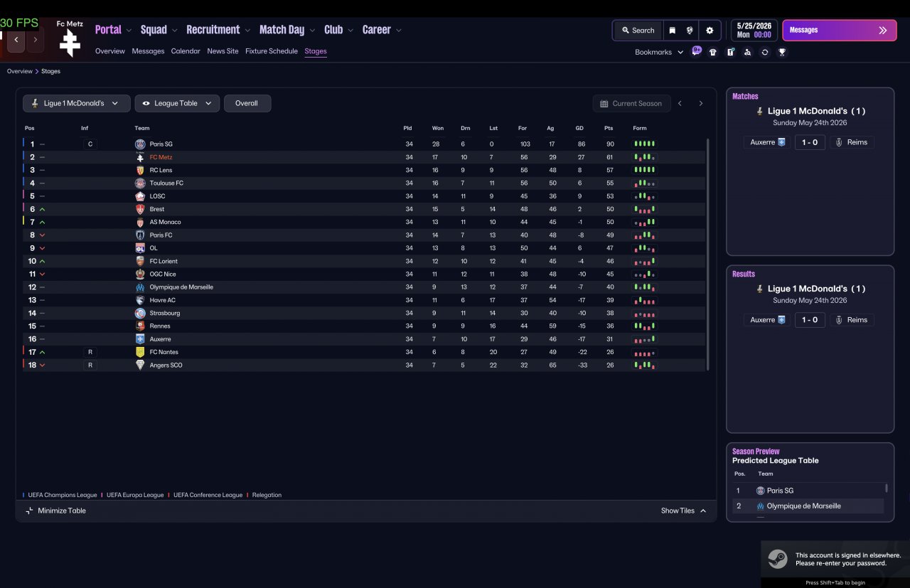The height and width of the screenshot is (588, 910).
Task: Open the 9+ chat notifications icon
Action: pyautogui.click(x=697, y=51)
